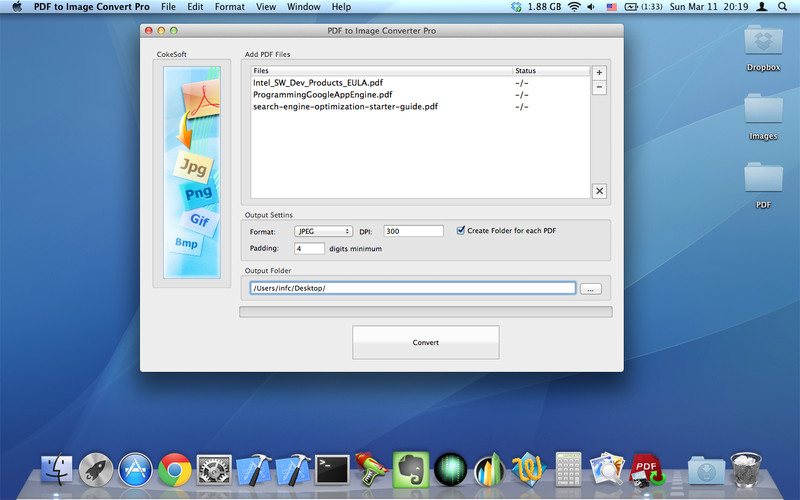Open the Format dropdown set to JPEG

tap(323, 231)
